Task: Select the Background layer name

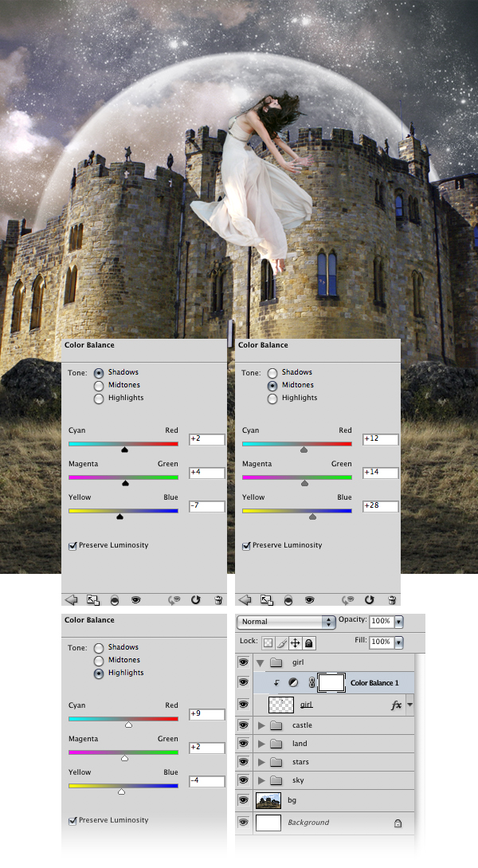Action: tap(308, 823)
